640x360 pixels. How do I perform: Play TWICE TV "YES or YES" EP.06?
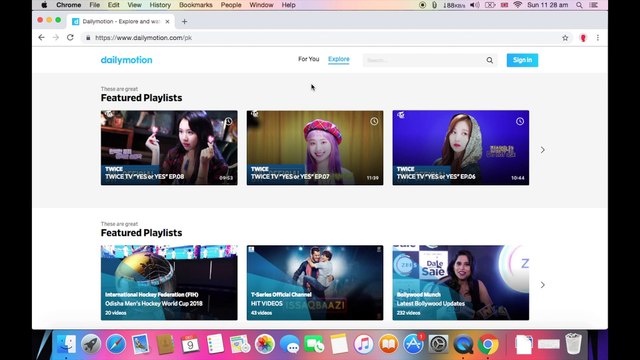[x=461, y=148]
